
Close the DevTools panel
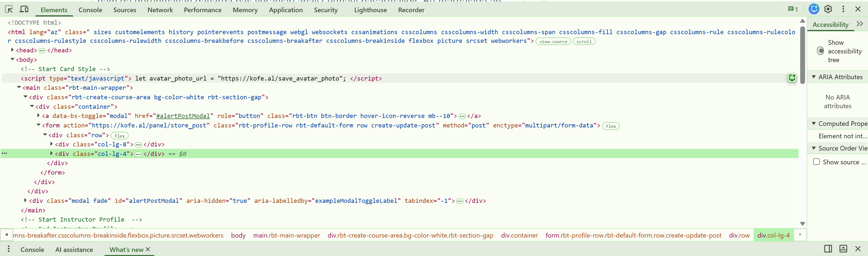(858, 9)
